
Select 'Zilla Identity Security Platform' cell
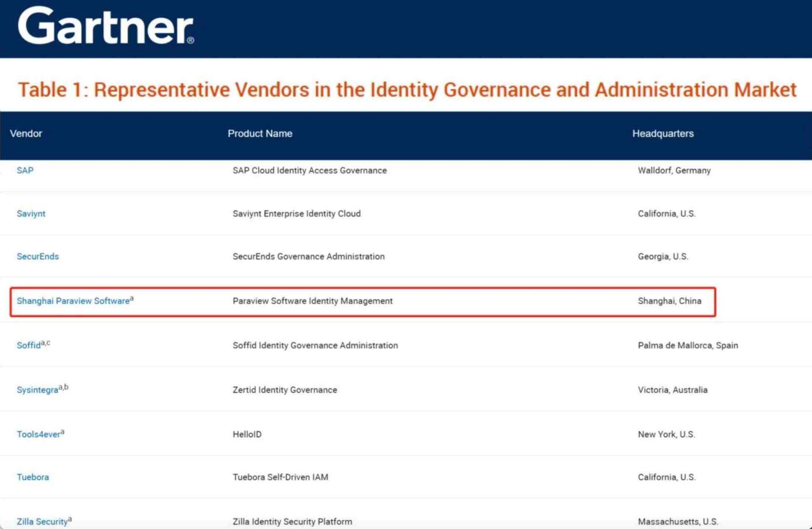click(x=292, y=521)
